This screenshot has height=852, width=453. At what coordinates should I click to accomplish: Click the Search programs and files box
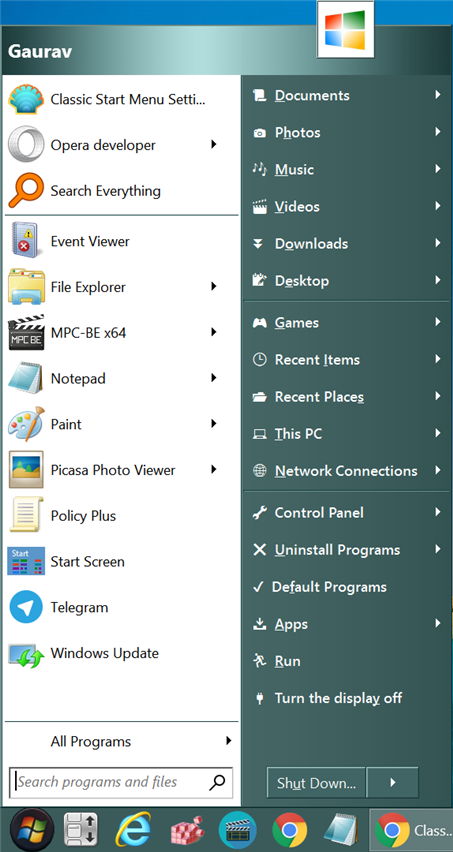click(121, 782)
